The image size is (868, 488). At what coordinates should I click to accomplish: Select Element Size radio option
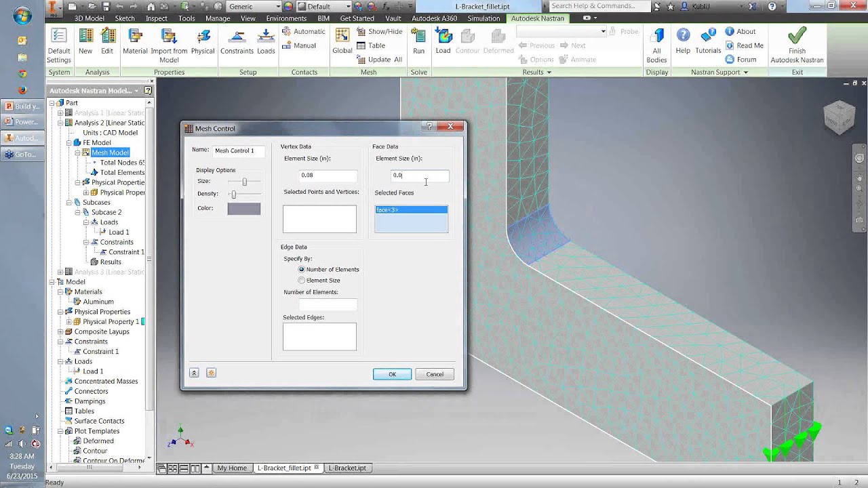pyautogui.click(x=302, y=281)
